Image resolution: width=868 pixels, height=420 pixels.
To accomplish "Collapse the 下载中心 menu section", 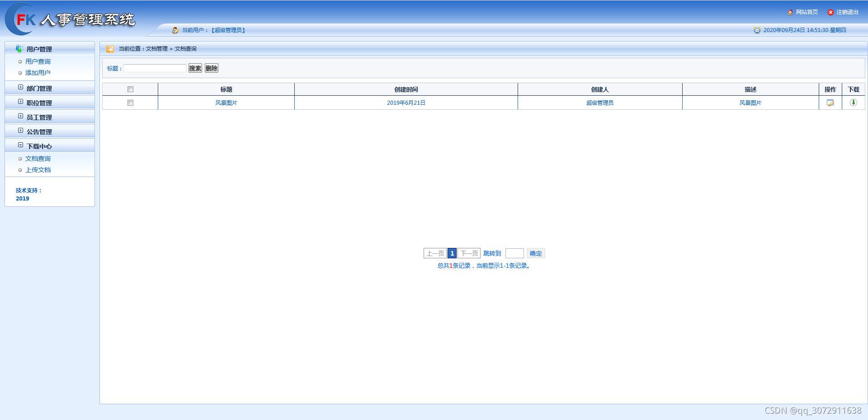I will click(50, 146).
